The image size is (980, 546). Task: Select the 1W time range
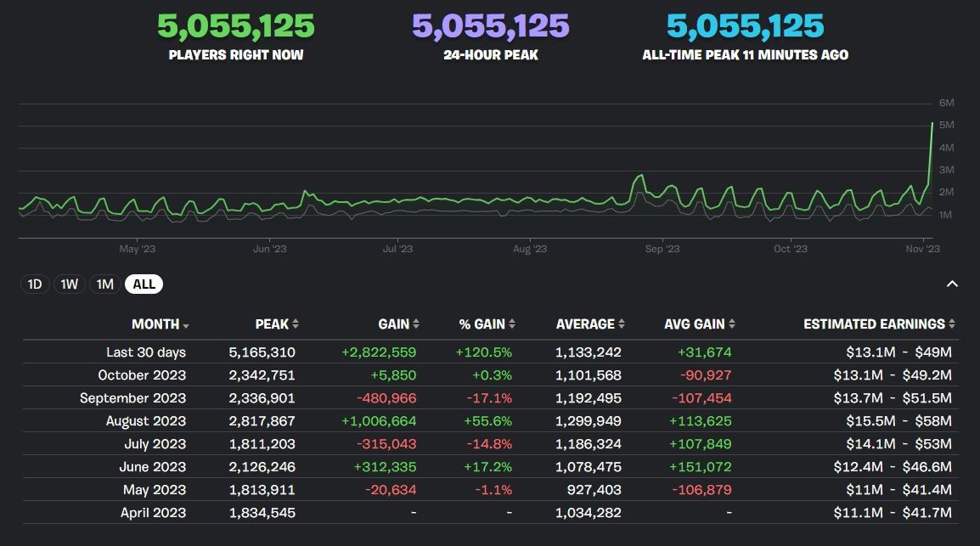point(70,284)
